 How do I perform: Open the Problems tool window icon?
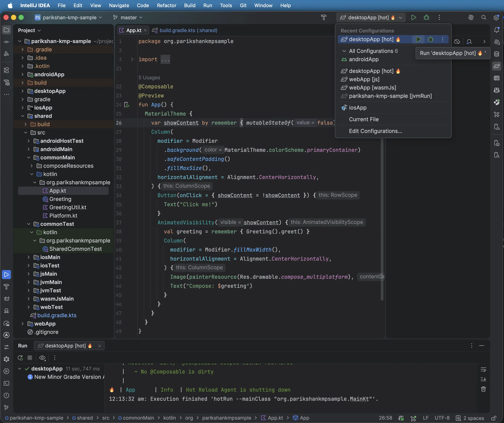6,395
